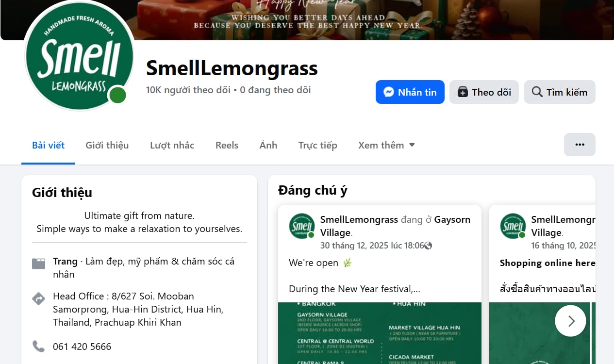Switch to the Giới thiệu tab
The image size is (614, 364).
coord(107,145)
